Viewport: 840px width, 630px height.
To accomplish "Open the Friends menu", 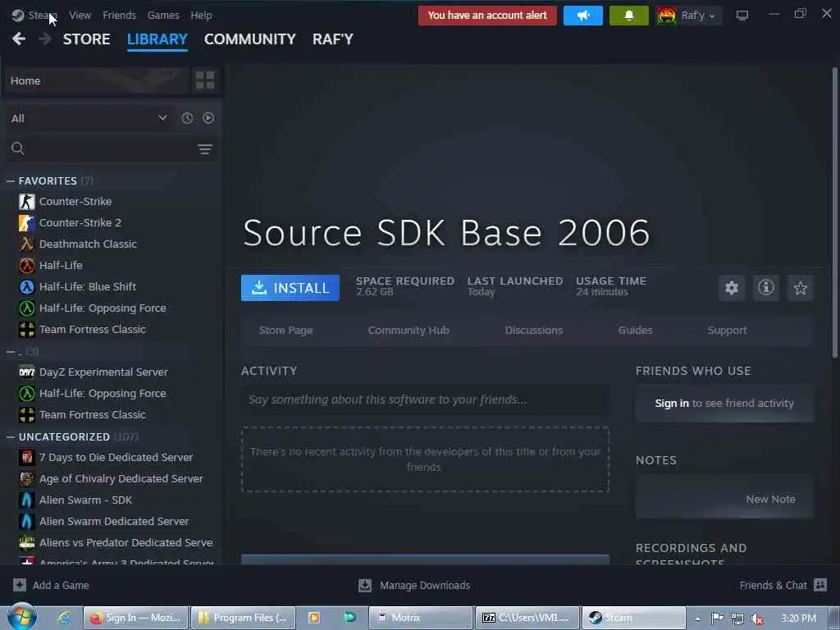I will pos(120,15).
